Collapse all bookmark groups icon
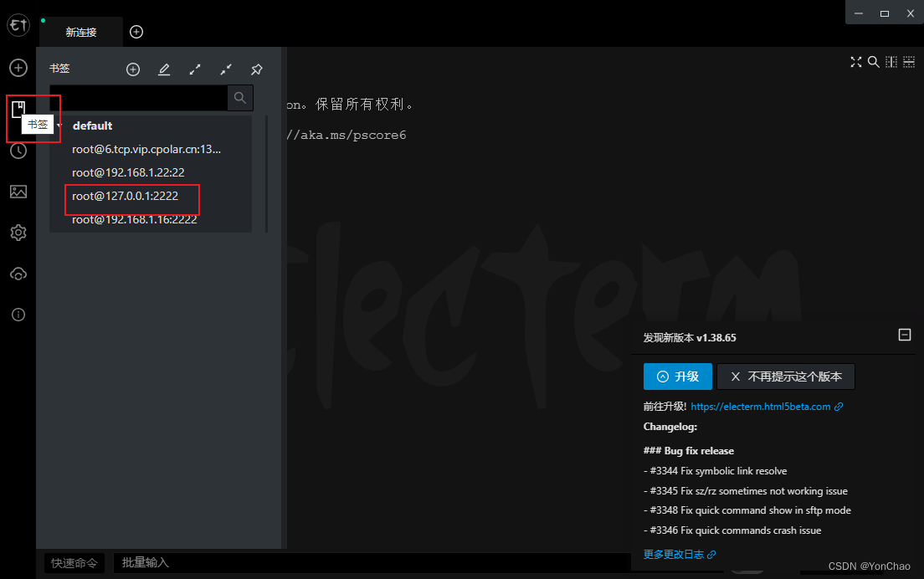The image size is (924, 579). tap(226, 69)
